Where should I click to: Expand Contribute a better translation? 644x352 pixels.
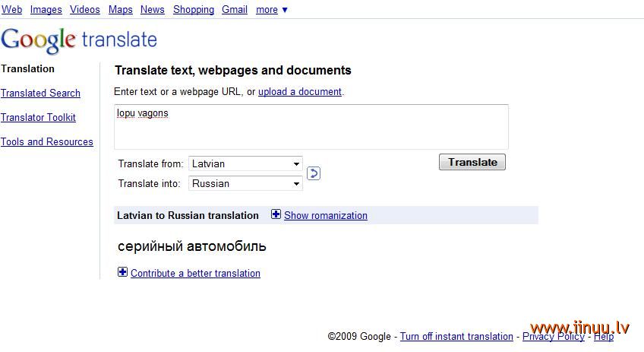pos(195,273)
